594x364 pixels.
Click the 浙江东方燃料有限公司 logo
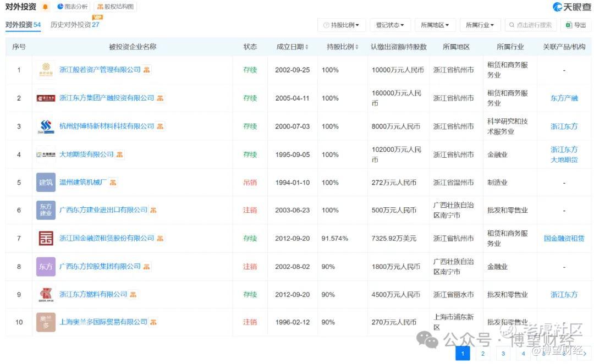(x=46, y=295)
